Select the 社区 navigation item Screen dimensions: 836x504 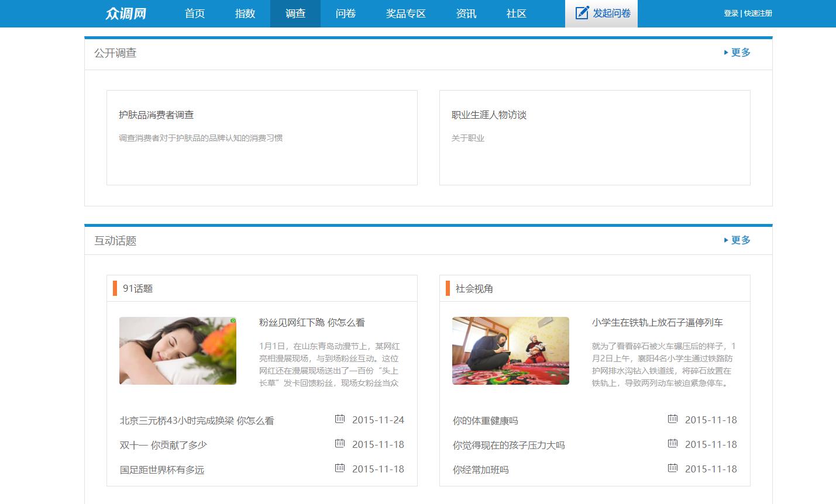coord(516,13)
